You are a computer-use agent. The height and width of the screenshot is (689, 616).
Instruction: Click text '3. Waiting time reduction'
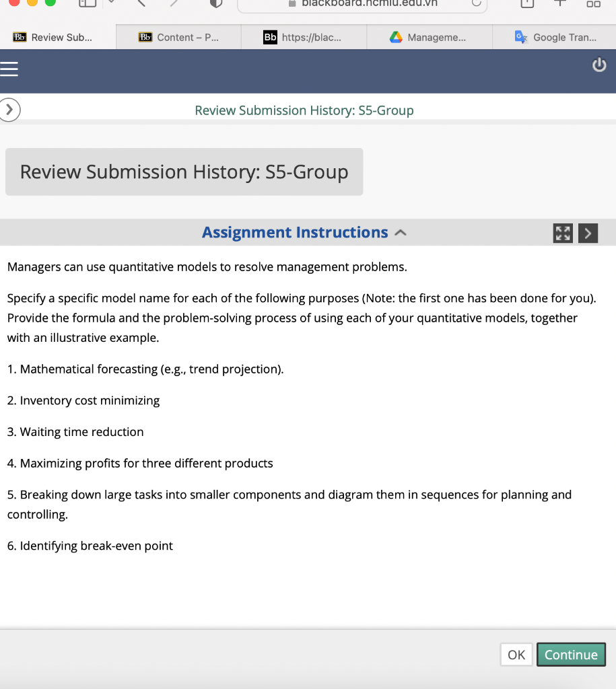pos(75,432)
